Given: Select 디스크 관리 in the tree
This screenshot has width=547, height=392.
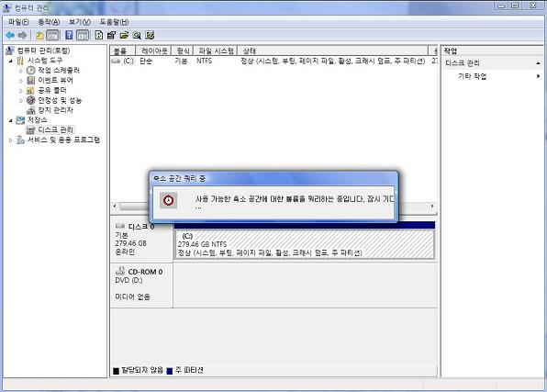Looking at the screenshot, I should pos(55,129).
